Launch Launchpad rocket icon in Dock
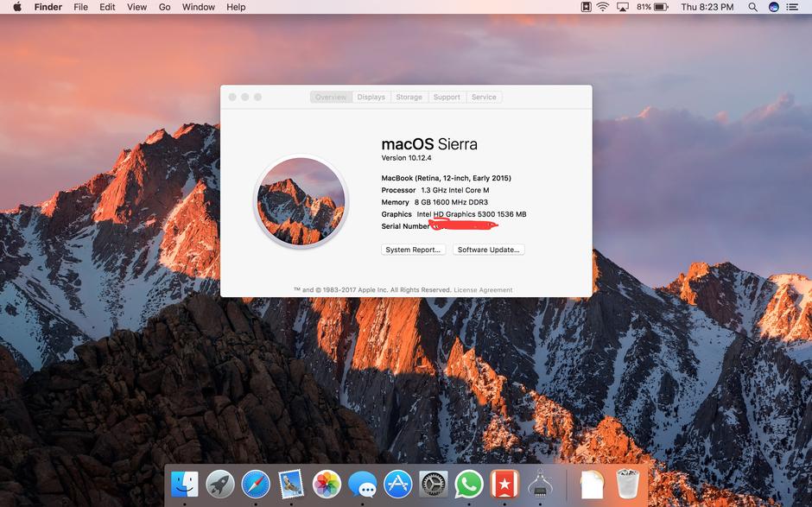 (x=220, y=485)
